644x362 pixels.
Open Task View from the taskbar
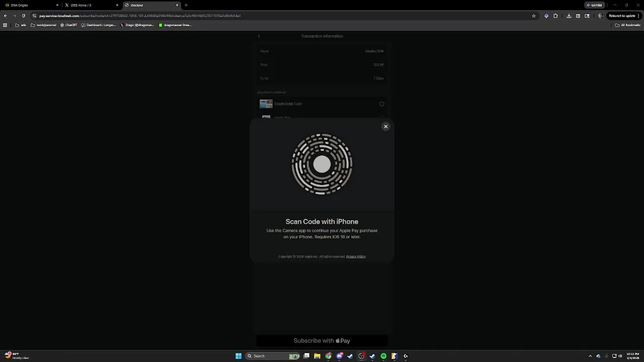(306, 356)
